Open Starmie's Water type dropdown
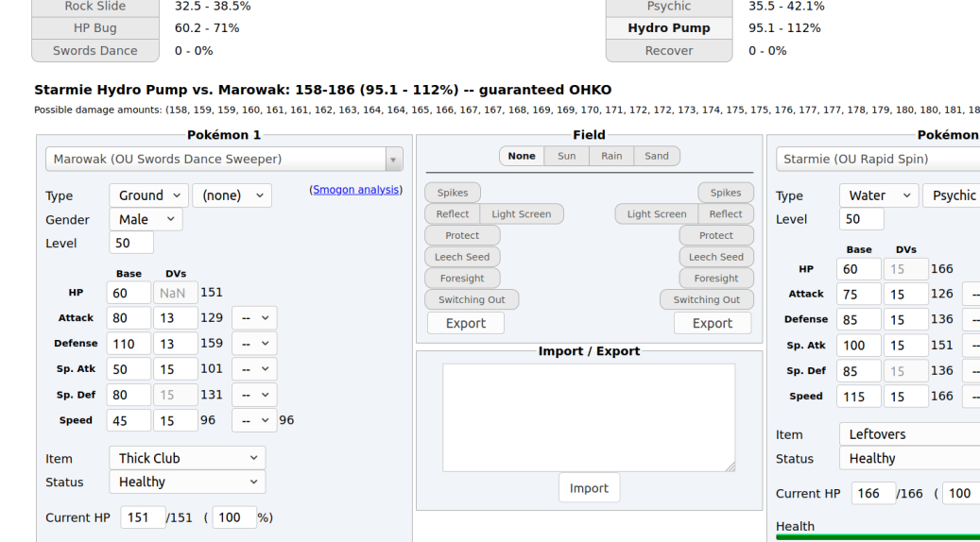Image resolution: width=980 pixels, height=542 pixels. coord(879,195)
